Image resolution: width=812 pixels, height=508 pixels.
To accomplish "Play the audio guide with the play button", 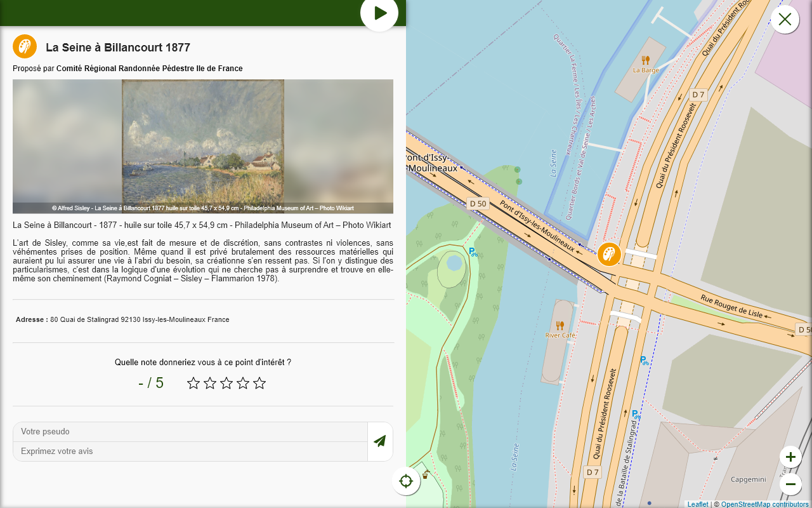I will (379, 13).
